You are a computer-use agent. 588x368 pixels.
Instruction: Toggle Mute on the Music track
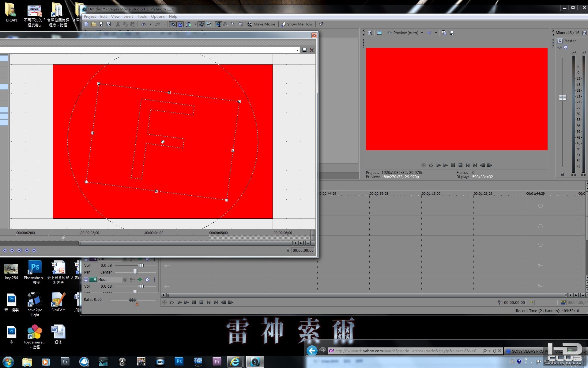point(147,280)
